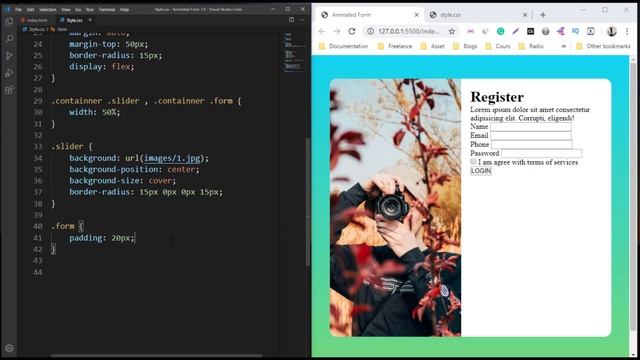Screen dimensions: 640x360
Task: Open the Explorer view in VS Code activity bar
Action: [9, 21]
